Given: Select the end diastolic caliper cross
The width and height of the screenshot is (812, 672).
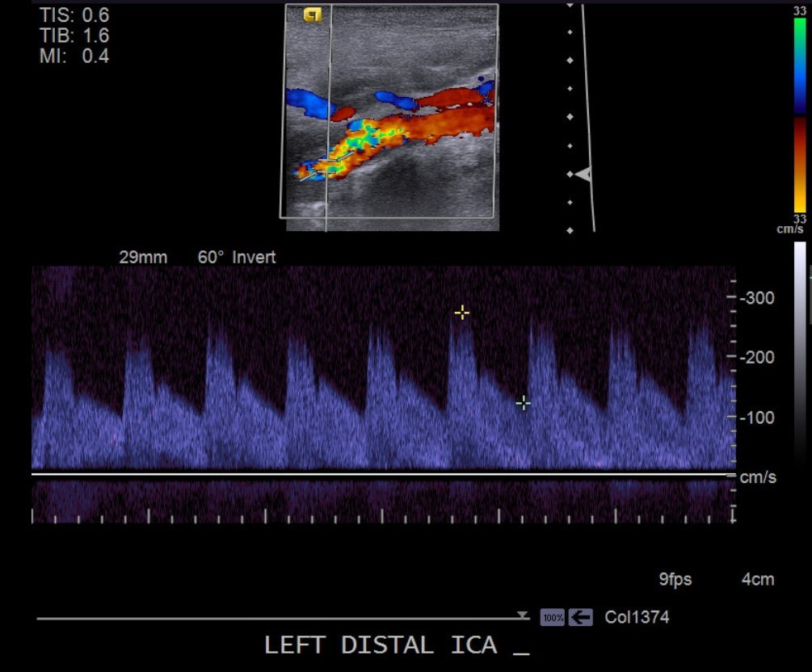Looking at the screenshot, I should tap(523, 402).
